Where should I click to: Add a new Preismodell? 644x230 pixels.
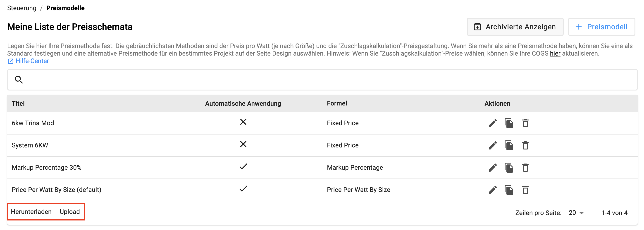tap(601, 27)
